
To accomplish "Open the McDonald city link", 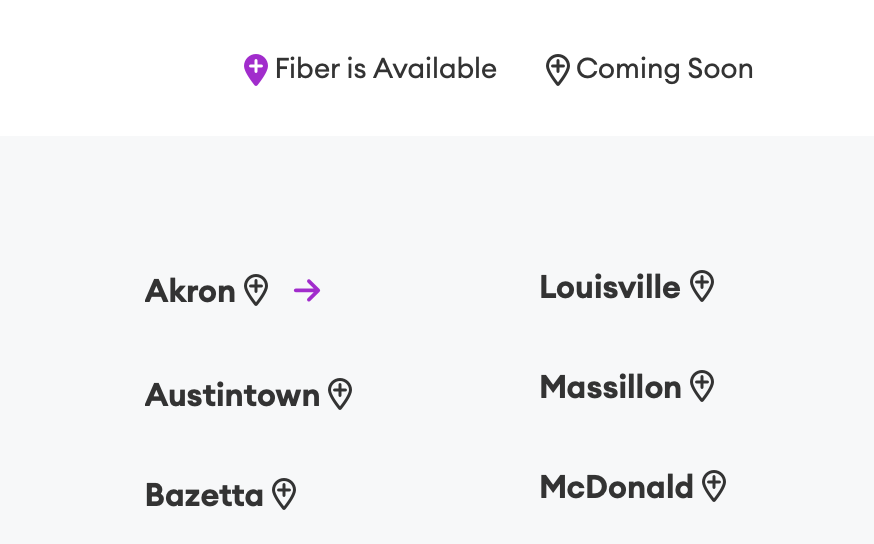I will click(x=616, y=487).
